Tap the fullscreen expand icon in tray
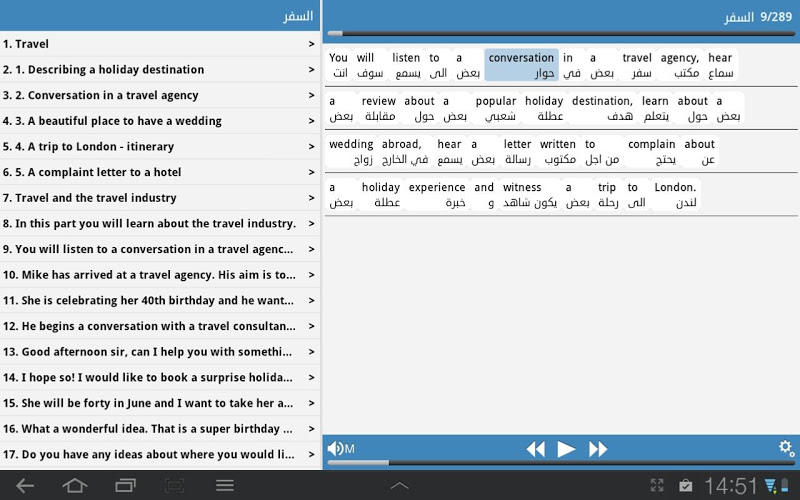 pos(657,486)
